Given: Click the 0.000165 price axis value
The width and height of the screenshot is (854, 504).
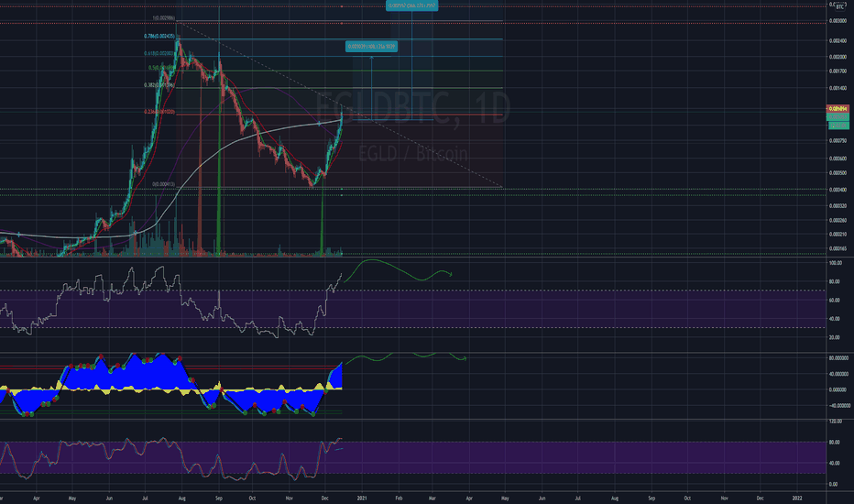Looking at the screenshot, I should pos(838,249).
